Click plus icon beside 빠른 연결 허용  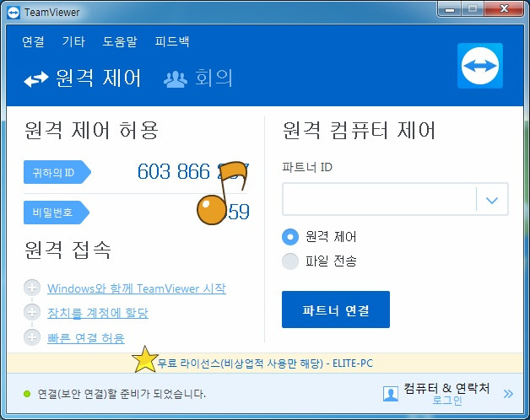32,337
